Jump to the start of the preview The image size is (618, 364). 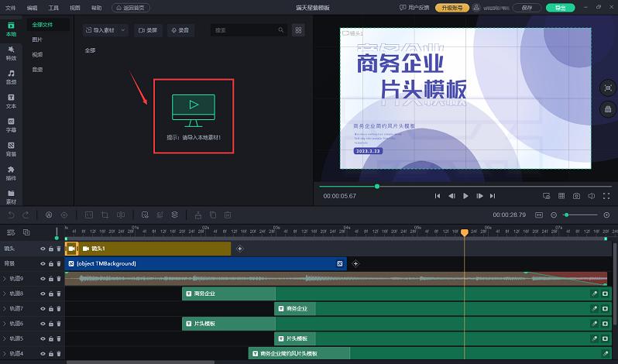[438, 196]
